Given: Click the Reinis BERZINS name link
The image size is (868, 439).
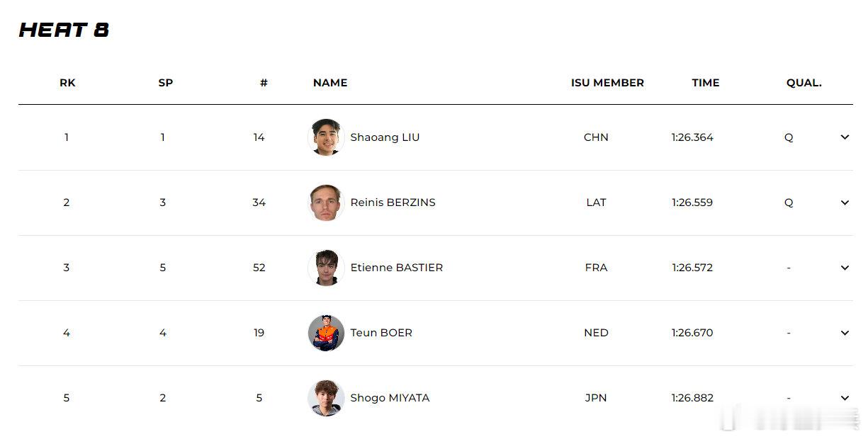Looking at the screenshot, I should [x=393, y=203].
